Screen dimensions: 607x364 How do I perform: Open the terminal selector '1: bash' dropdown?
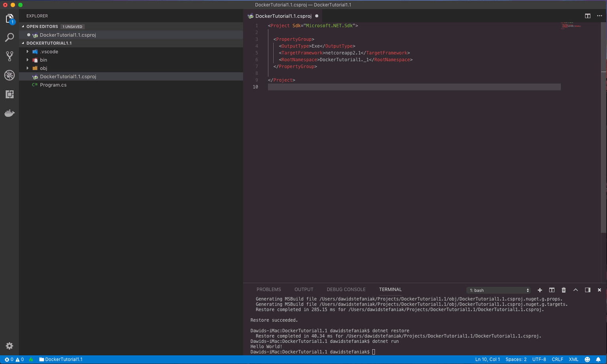click(499, 290)
